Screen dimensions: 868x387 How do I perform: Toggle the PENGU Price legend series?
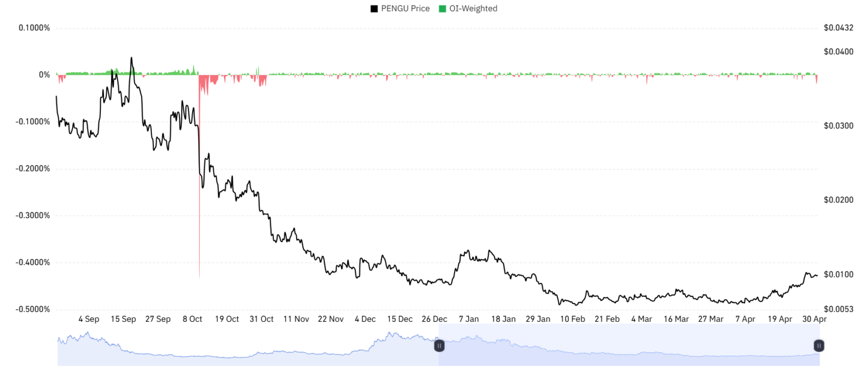click(400, 9)
